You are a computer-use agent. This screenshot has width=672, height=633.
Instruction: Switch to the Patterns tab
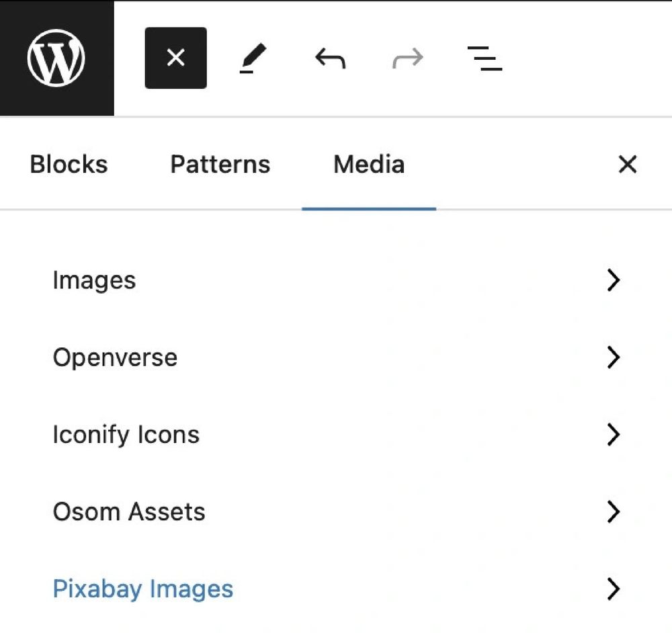220,165
